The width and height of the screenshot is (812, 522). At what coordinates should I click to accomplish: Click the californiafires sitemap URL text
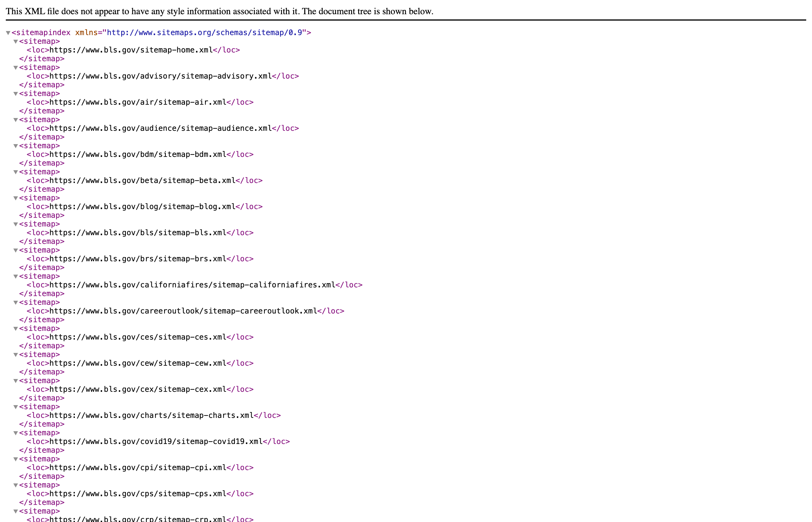[x=193, y=285]
